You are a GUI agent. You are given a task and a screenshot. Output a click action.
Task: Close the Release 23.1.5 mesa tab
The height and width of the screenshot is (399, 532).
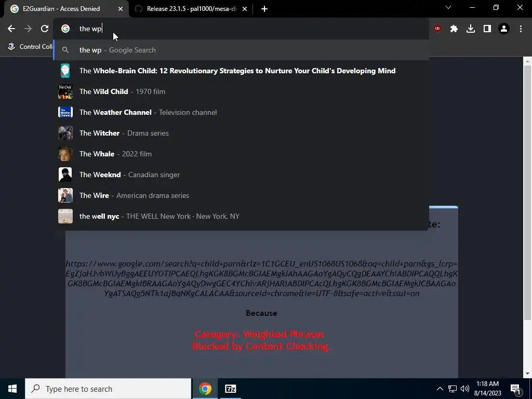pyautogui.click(x=245, y=9)
